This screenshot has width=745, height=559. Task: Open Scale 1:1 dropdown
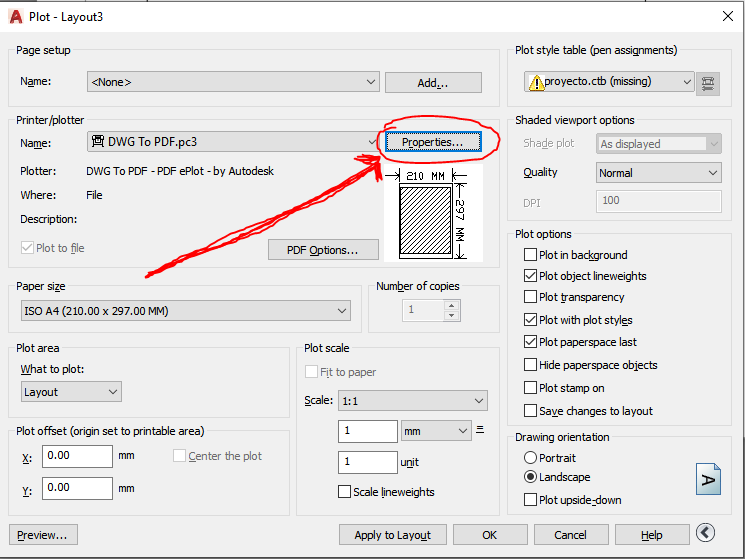(413, 401)
